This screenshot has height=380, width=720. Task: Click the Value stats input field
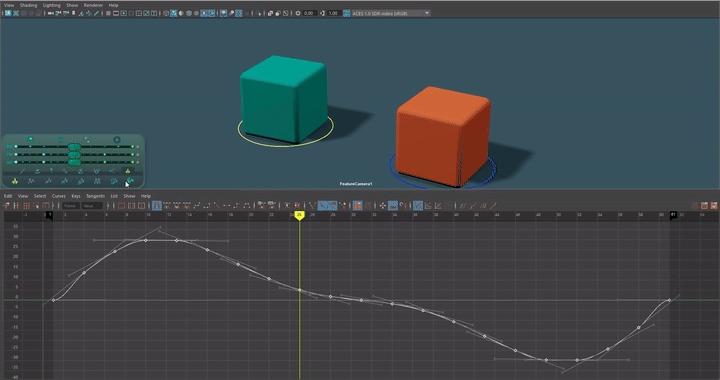pyautogui.click(x=92, y=206)
